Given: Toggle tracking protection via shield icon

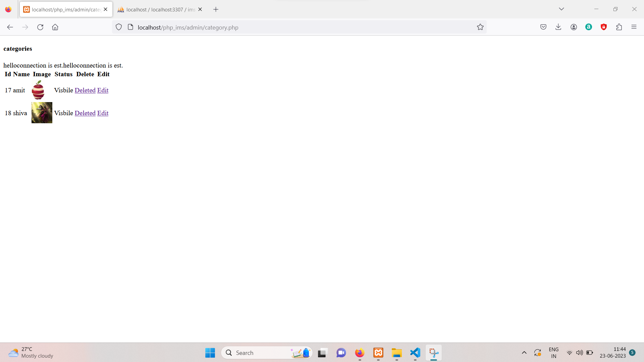Looking at the screenshot, I should point(118,27).
